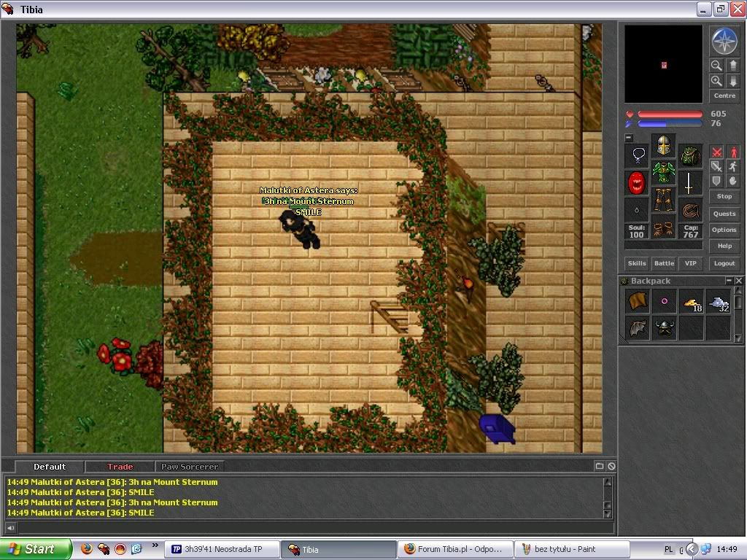747x560 pixels.
Task: Click the gold coins stack of 18
Action: pyautogui.click(x=692, y=301)
